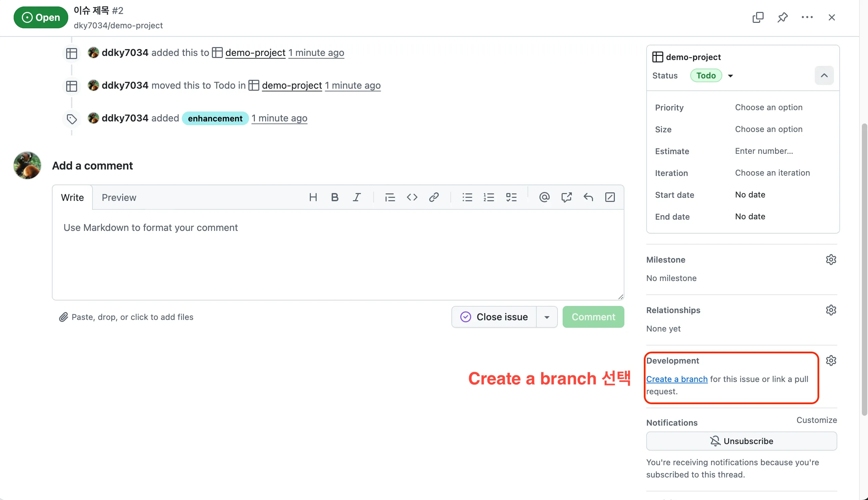Insert a task list in comment
The height and width of the screenshot is (500, 868).
(511, 197)
